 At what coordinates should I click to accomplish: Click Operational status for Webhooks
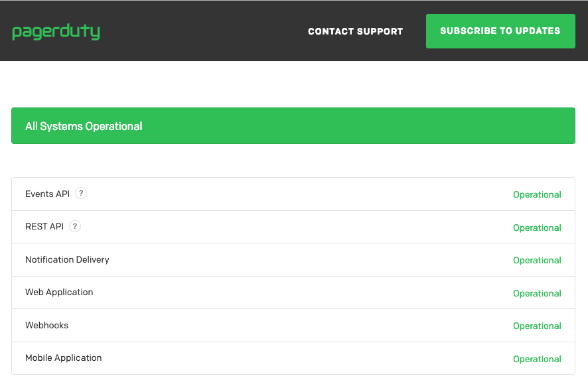tap(537, 326)
